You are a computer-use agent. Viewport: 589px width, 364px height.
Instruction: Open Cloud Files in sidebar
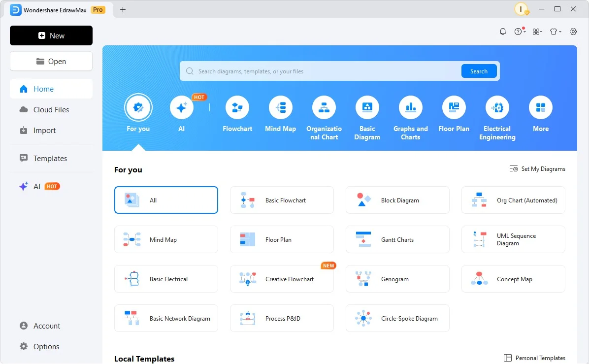[x=51, y=110]
